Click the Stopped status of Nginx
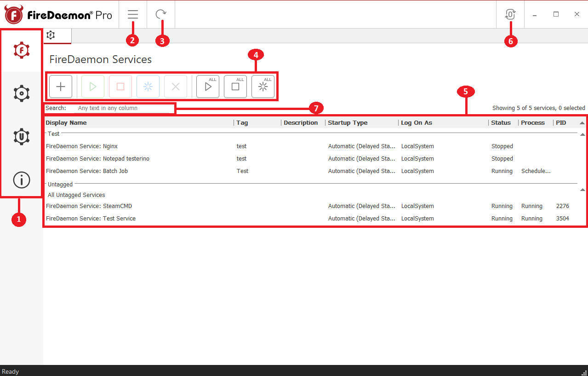 502,146
